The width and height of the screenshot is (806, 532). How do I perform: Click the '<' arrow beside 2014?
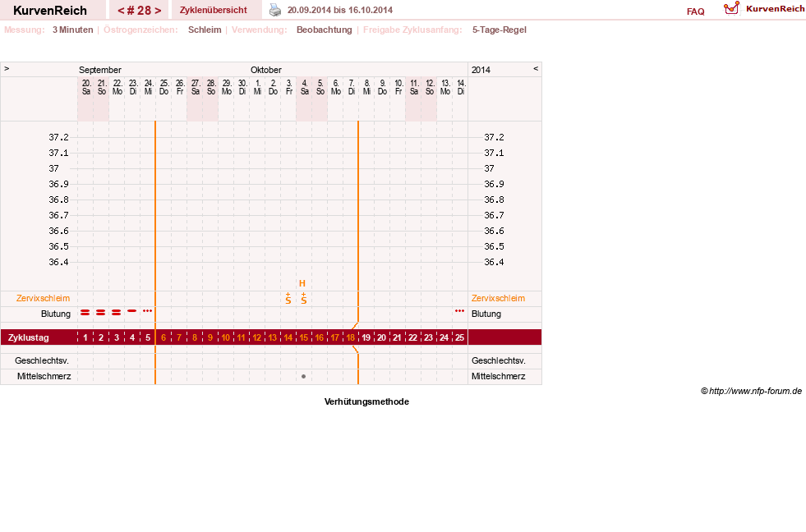[x=536, y=68]
